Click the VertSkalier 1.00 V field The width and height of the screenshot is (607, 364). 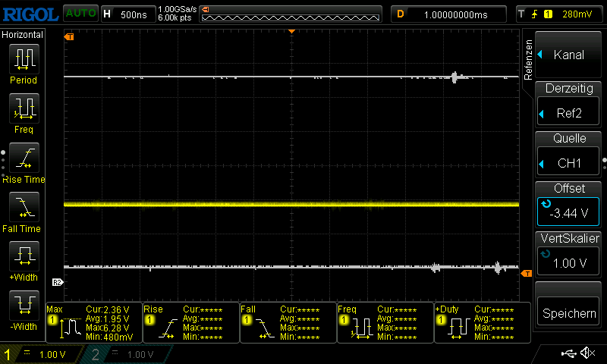569,255
